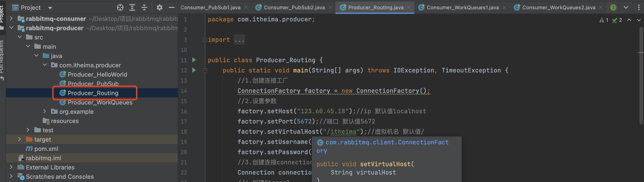Screen dimensions: 644x182
Task: Run main method from gutter arrow
Action: tap(194, 70)
